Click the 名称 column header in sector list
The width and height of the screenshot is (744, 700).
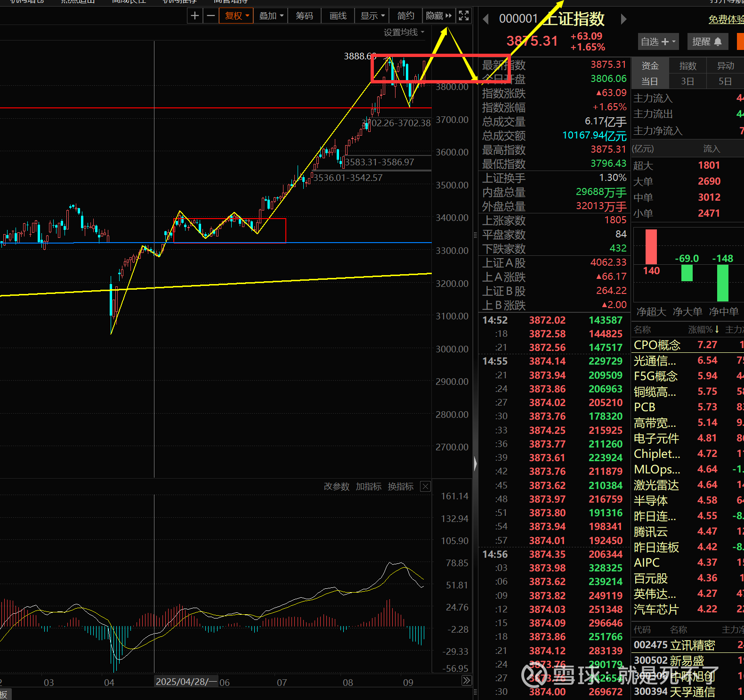click(x=642, y=329)
